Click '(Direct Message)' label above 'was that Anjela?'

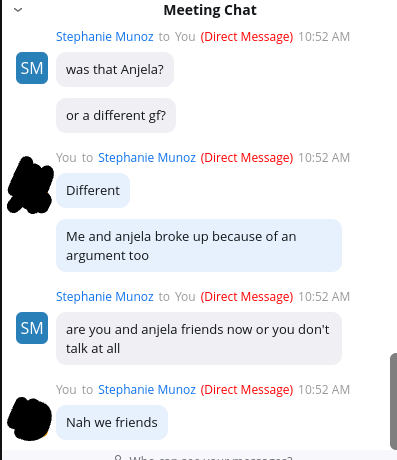(x=247, y=37)
